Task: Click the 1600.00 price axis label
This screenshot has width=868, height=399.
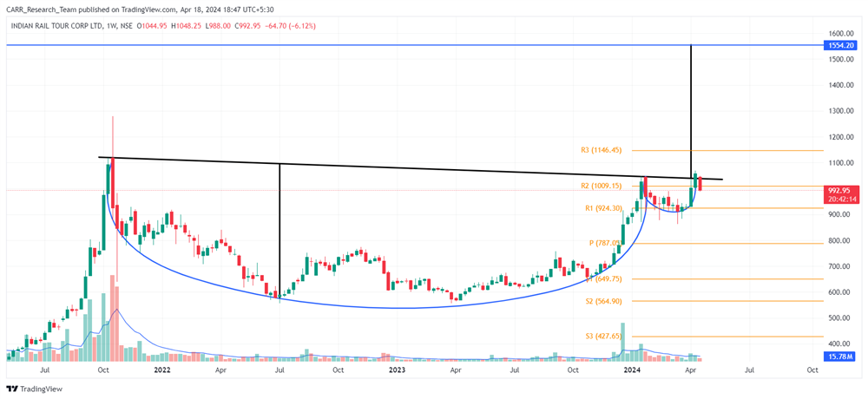Action: [842, 34]
